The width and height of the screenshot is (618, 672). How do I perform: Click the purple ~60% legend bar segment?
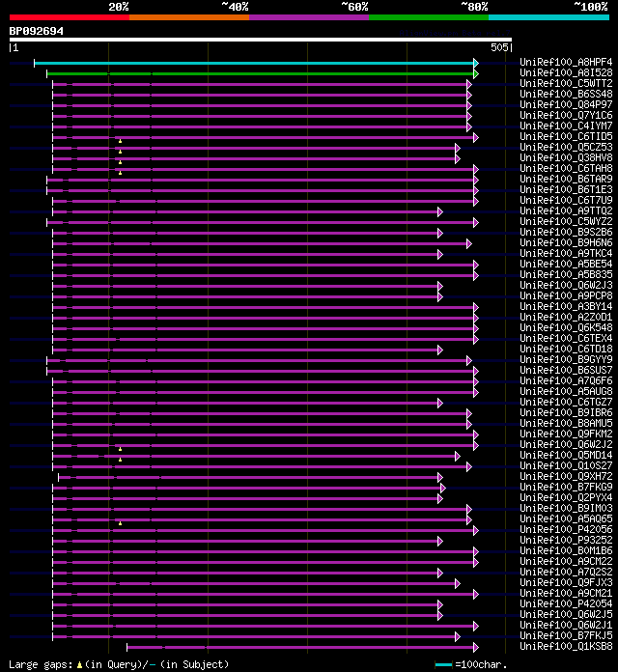pyautogui.click(x=309, y=17)
